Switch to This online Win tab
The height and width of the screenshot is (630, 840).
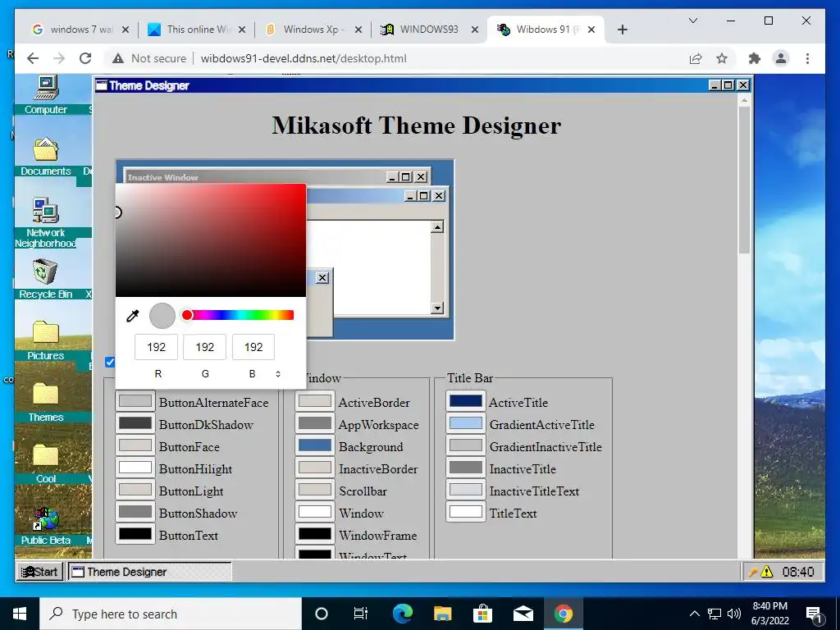click(x=196, y=30)
